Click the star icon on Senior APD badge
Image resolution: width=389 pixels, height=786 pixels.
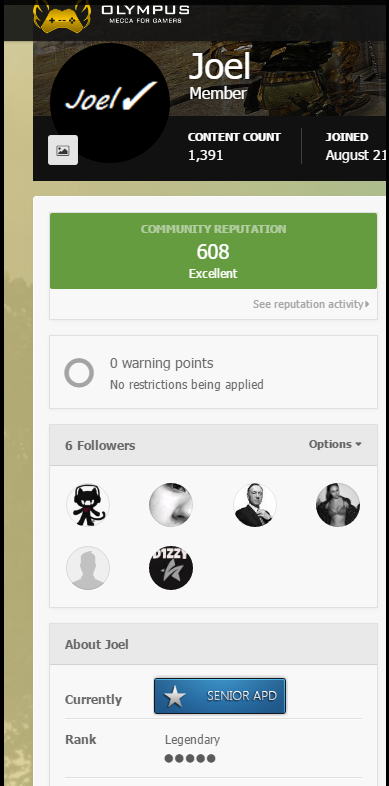point(175,696)
